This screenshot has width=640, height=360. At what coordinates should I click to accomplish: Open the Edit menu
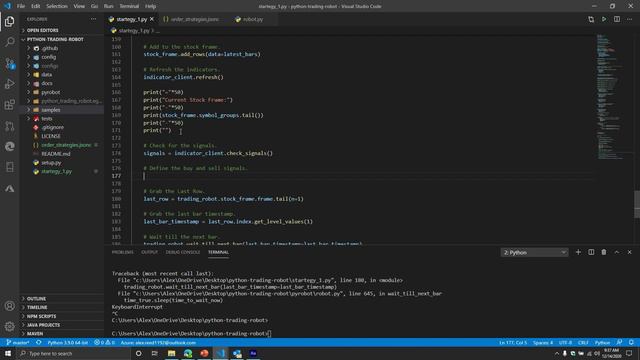pos(36,6)
